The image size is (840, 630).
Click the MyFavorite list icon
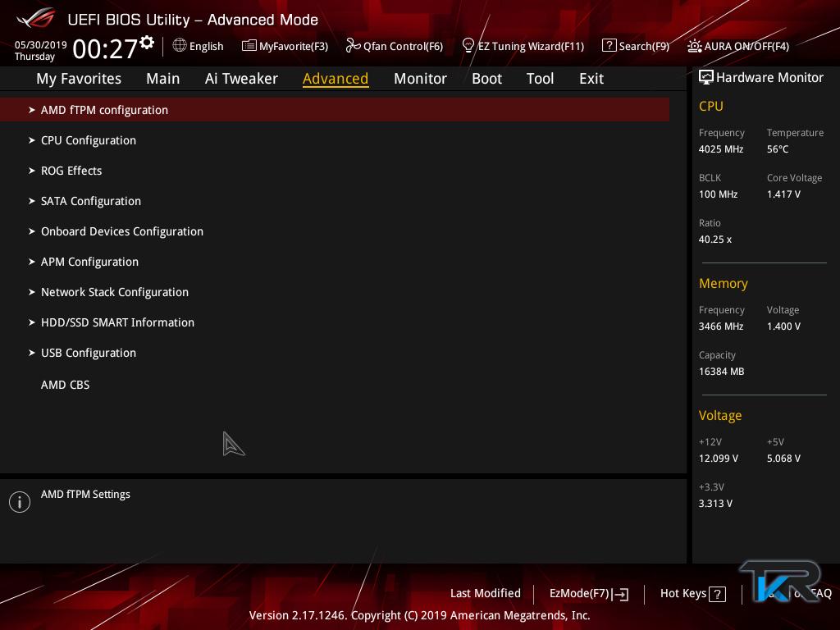249,46
